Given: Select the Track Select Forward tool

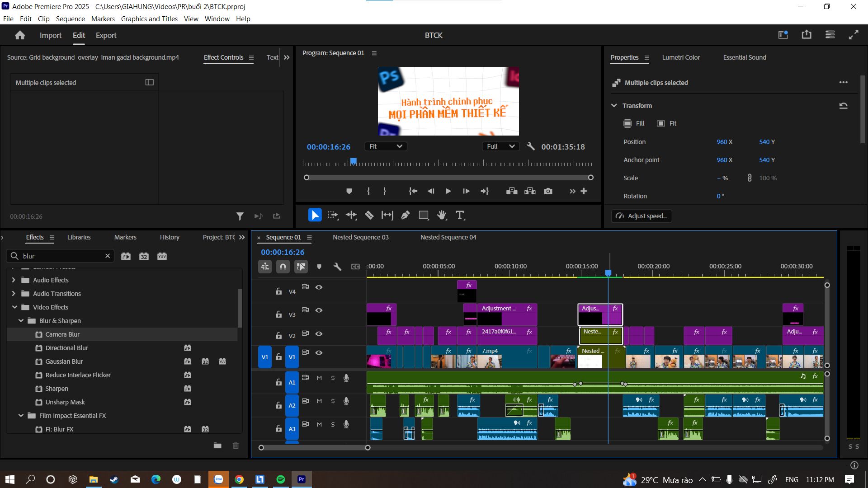Looking at the screenshot, I should click(333, 216).
